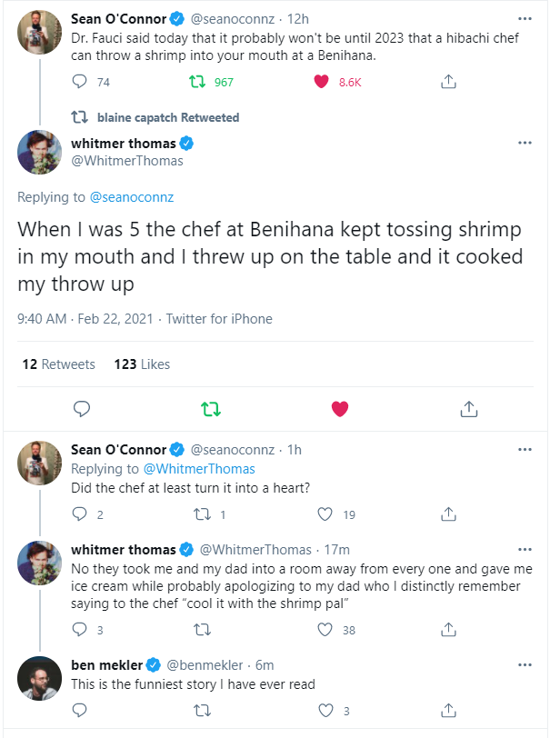The width and height of the screenshot is (560, 738).
Task: Open ben mekler's profile picture
Action: click(x=40, y=677)
